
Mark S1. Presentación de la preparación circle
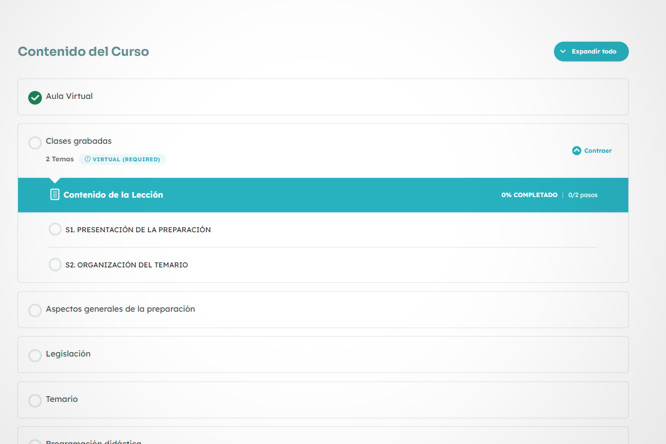(x=55, y=230)
